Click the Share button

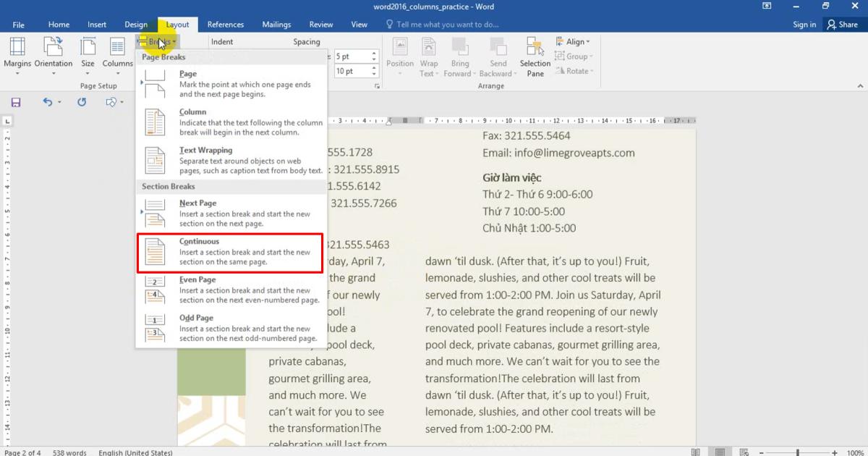(843, 25)
